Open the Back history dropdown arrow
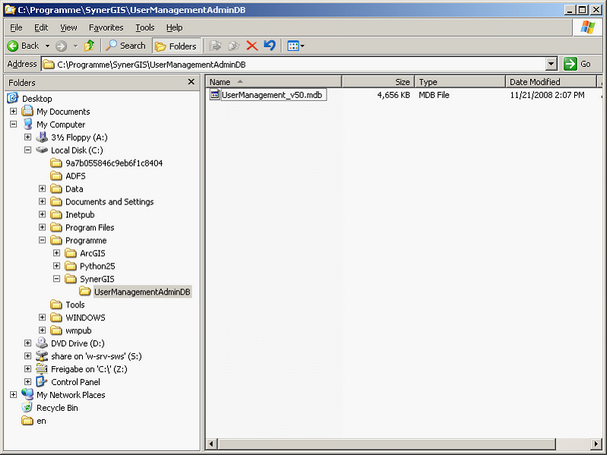Image resolution: width=607 pixels, height=455 pixels. [48, 46]
